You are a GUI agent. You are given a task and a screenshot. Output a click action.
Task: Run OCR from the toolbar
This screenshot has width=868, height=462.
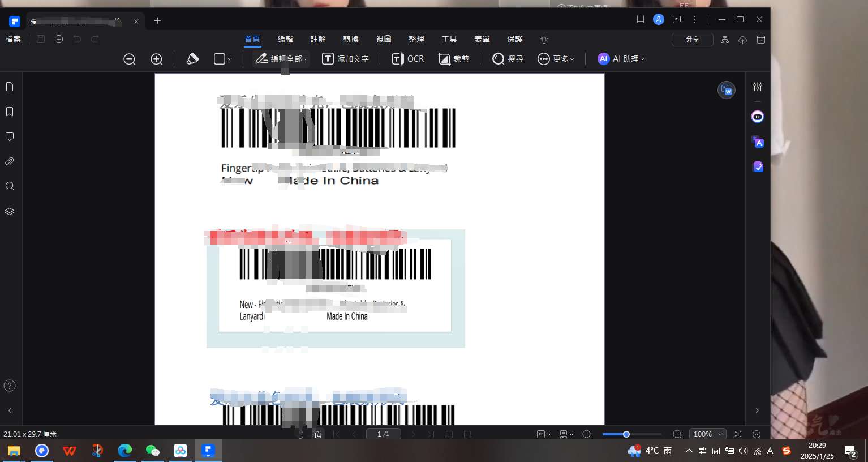(x=408, y=59)
